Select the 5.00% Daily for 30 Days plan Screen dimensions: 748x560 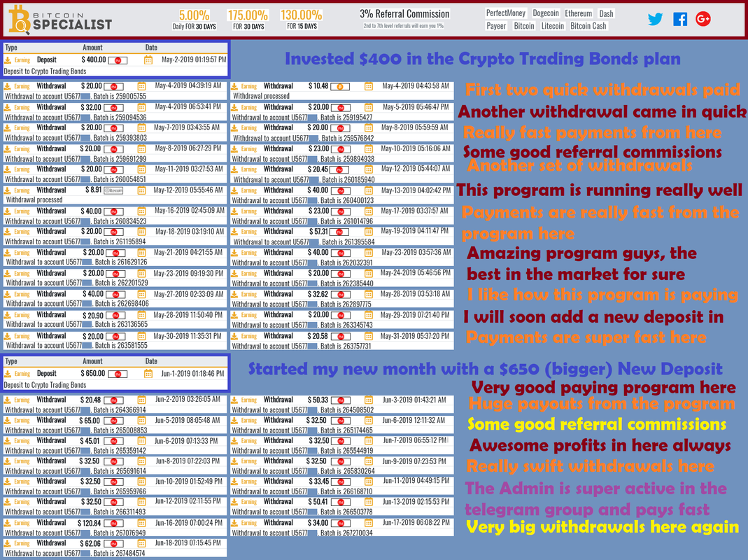[194, 20]
